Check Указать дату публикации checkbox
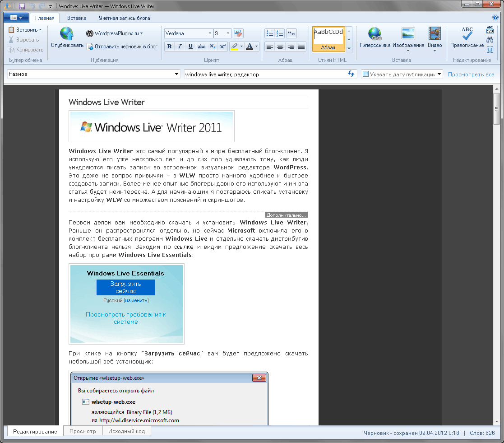The height and width of the screenshot is (443, 504). click(365, 74)
